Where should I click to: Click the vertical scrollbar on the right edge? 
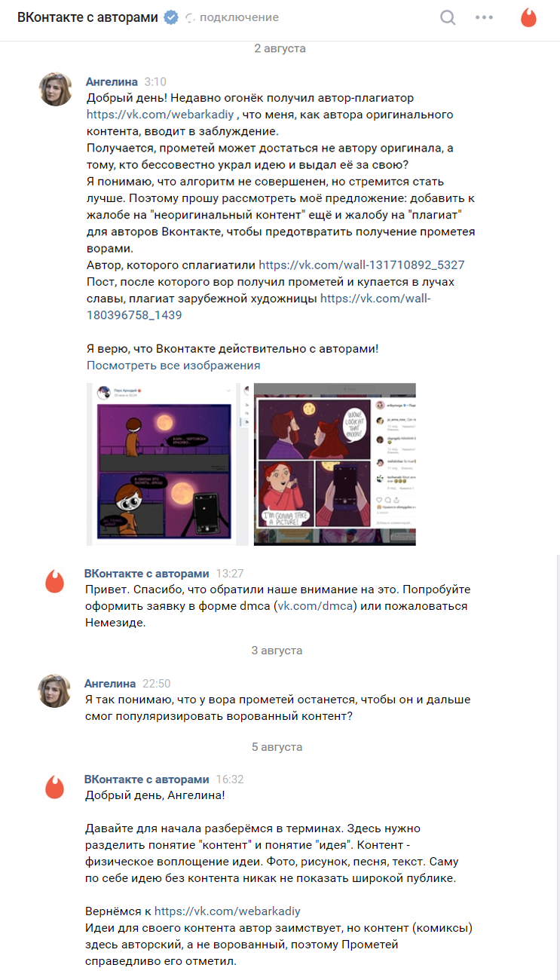click(557, 767)
